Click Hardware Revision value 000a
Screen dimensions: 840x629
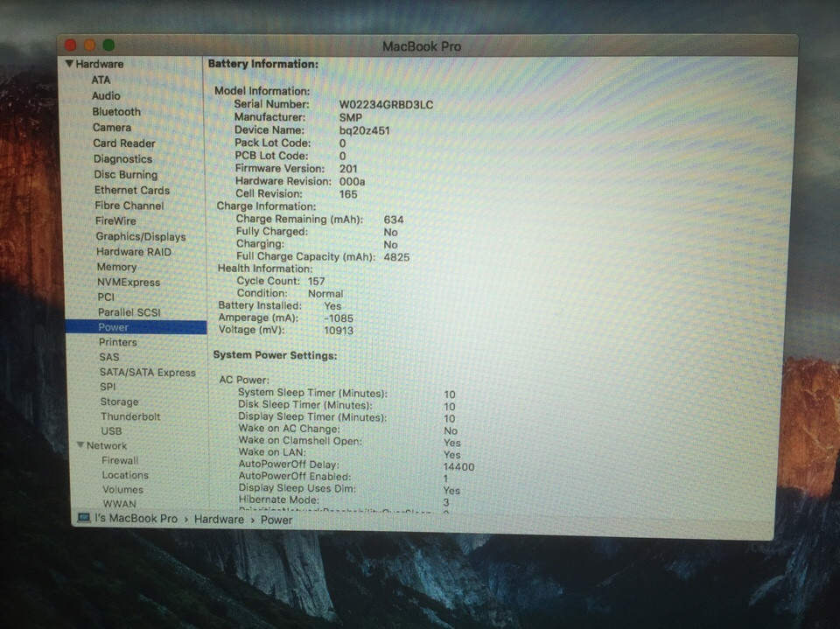coord(352,181)
